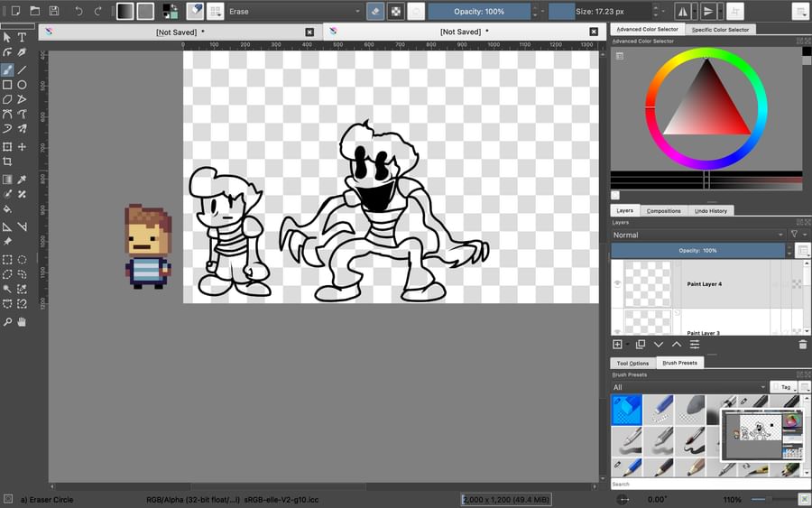The image size is (812, 508).
Task: Switch to the Compositions tab
Action: pos(663,211)
